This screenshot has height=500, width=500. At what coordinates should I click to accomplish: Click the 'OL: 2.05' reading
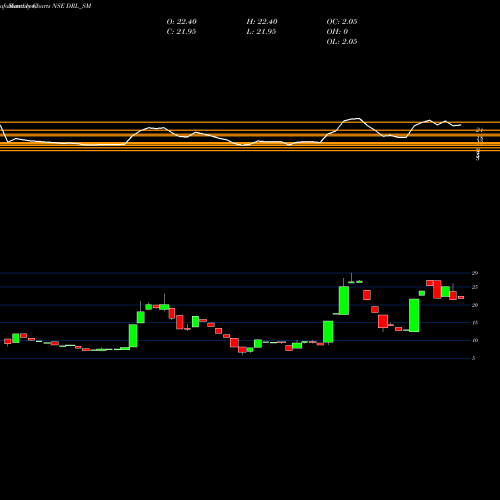(342, 42)
